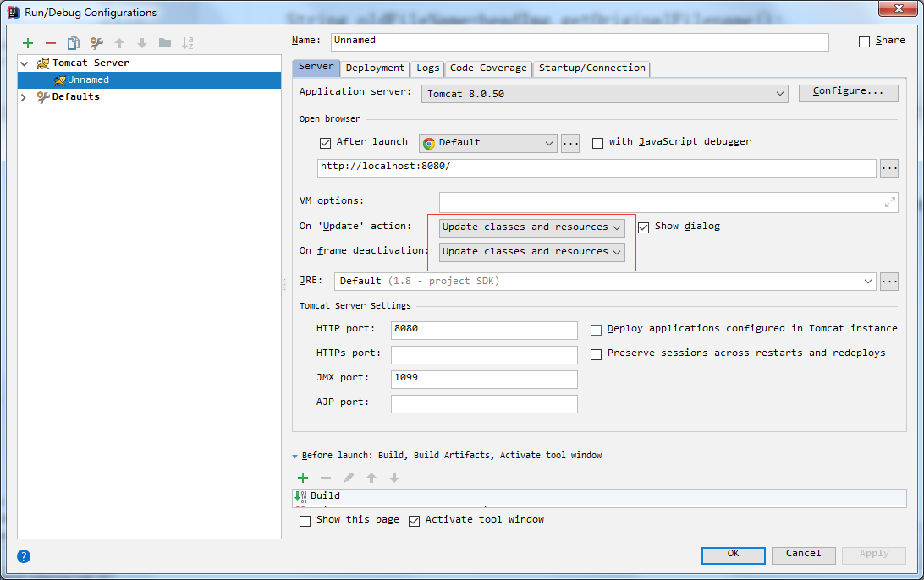Click the OK button
The height and width of the screenshot is (580, 924).
(x=733, y=555)
